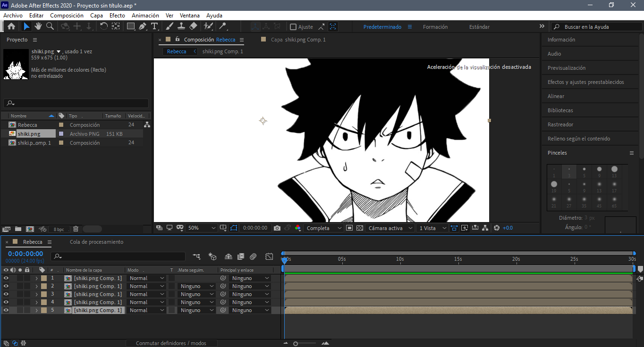Open the Capa menu
The image size is (644, 347).
coord(96,16)
